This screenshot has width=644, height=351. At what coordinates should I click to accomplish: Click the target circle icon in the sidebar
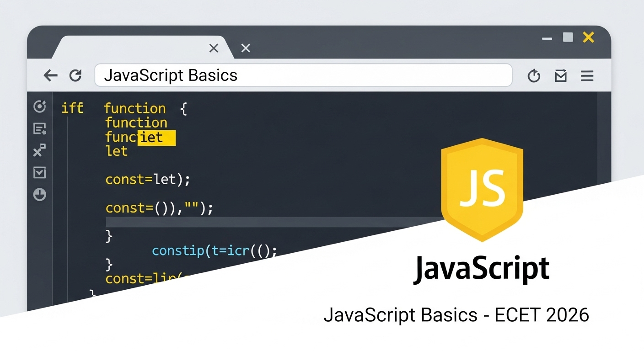pos(40,106)
